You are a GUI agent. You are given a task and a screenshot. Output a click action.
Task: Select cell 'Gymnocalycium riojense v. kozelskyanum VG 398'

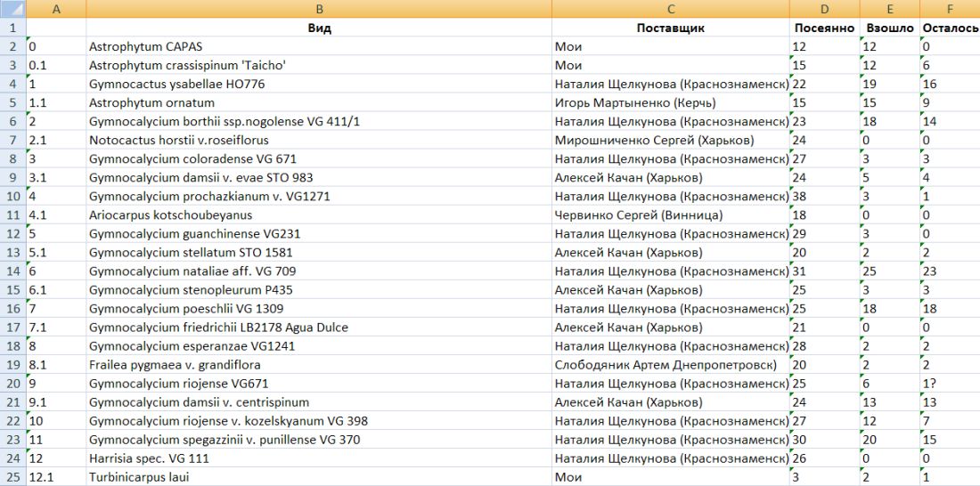point(319,421)
